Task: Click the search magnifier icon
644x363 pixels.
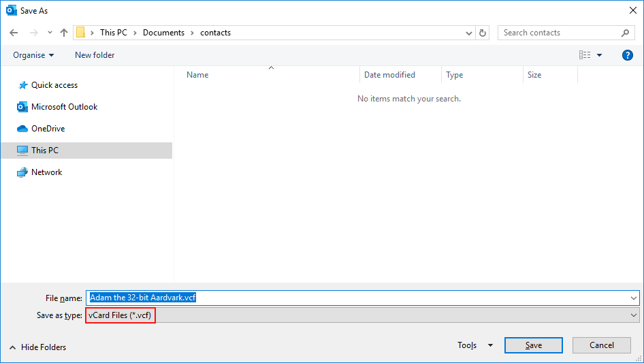Action: pyautogui.click(x=625, y=33)
